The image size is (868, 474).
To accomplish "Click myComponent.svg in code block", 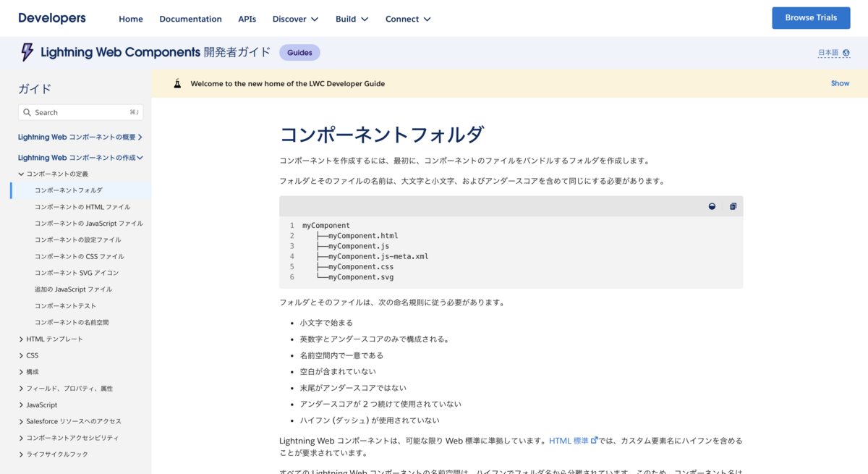I will tap(361, 277).
